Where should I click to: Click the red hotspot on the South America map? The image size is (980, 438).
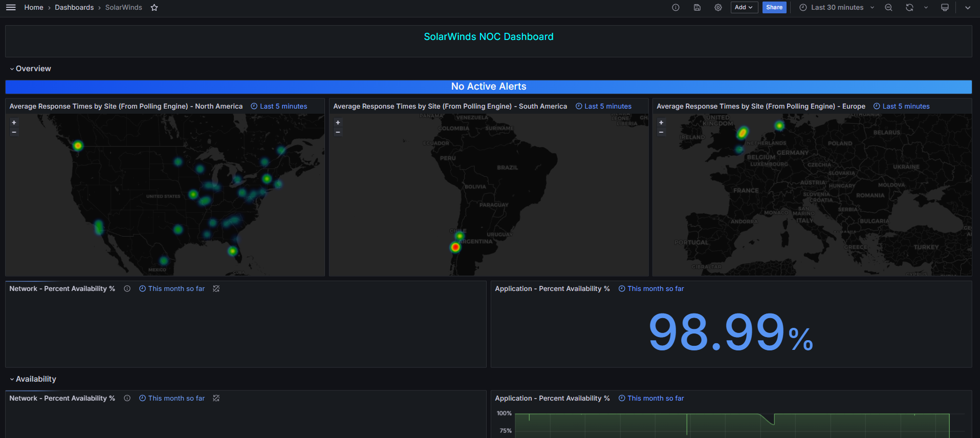(x=455, y=247)
